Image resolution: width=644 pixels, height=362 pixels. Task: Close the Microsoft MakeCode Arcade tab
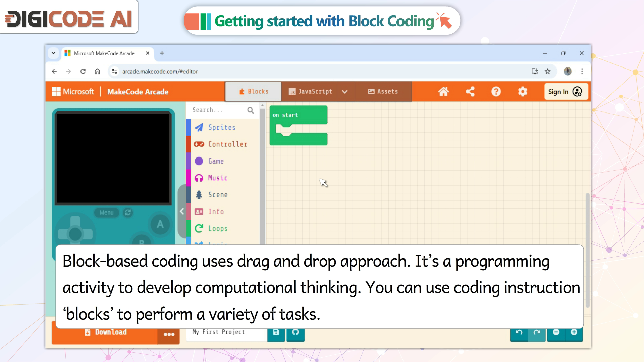point(148,53)
